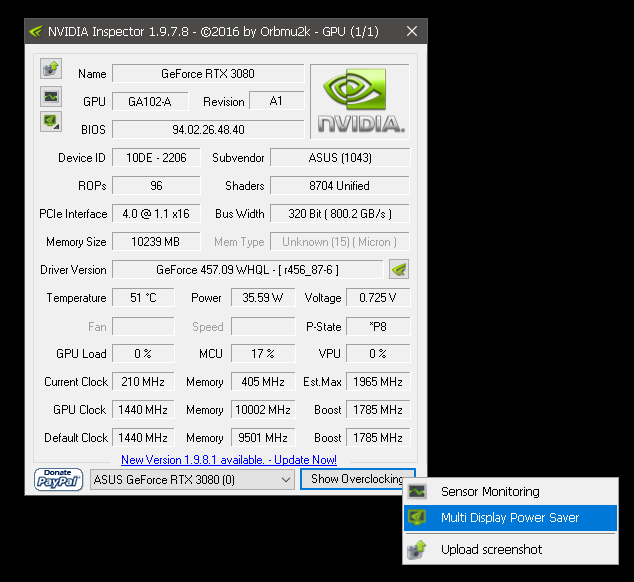Click the Est.Max field 1965 MHz
This screenshot has width=634, height=582.
(378, 382)
